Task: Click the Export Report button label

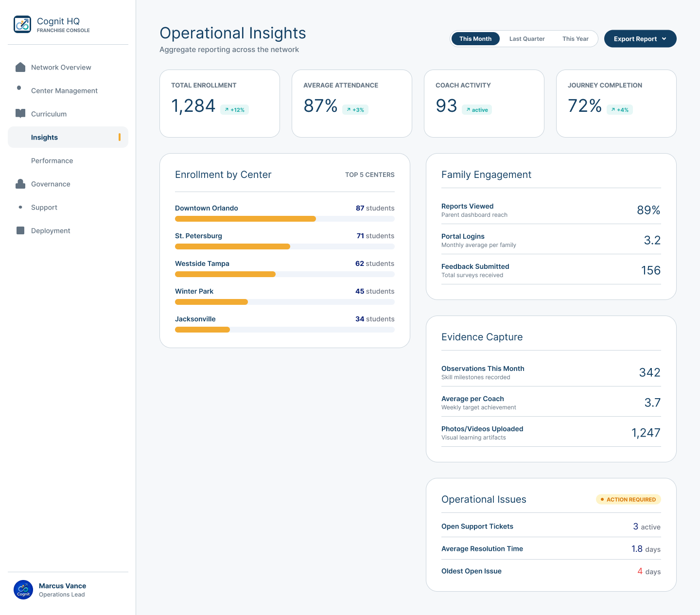Action: pyautogui.click(x=635, y=39)
